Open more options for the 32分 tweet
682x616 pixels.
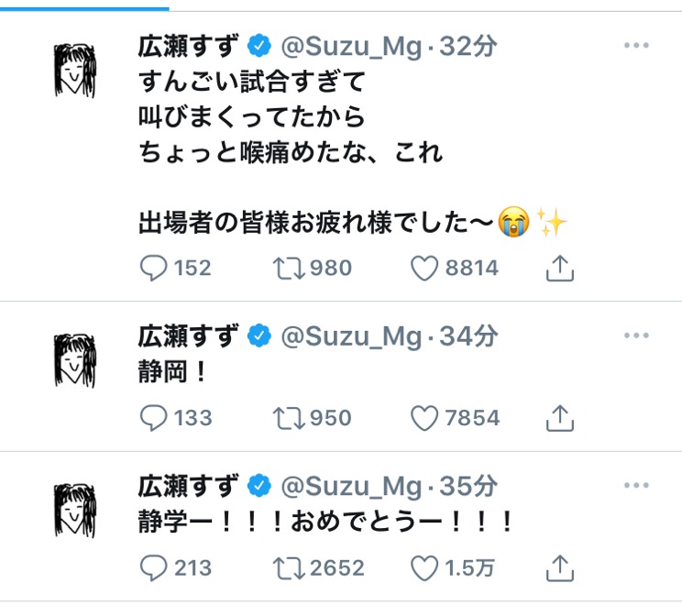click(636, 46)
